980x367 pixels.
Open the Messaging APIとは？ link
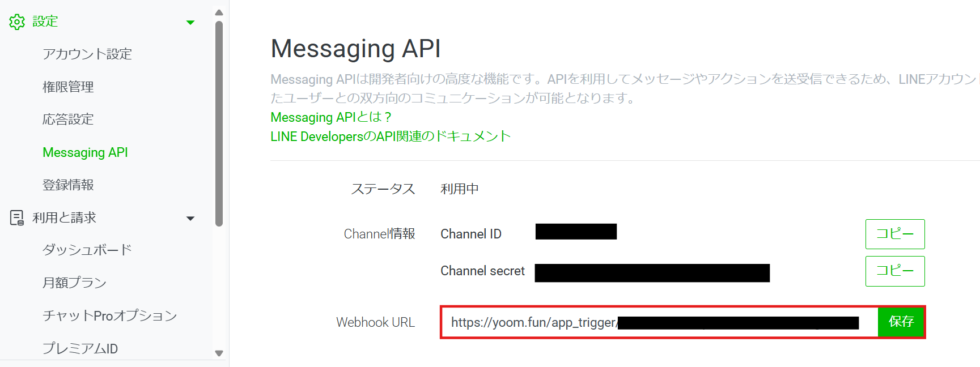click(331, 117)
